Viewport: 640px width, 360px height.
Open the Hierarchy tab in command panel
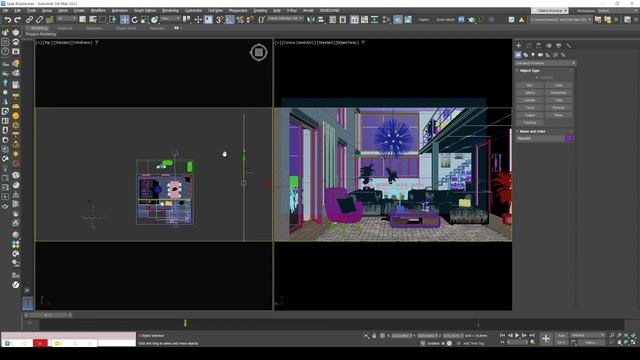pyautogui.click(x=538, y=45)
